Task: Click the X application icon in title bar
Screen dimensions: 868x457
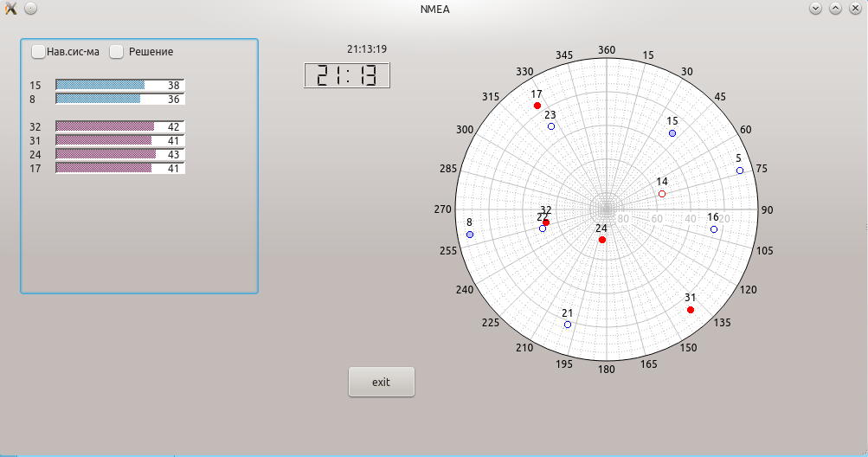Action: click(x=10, y=9)
